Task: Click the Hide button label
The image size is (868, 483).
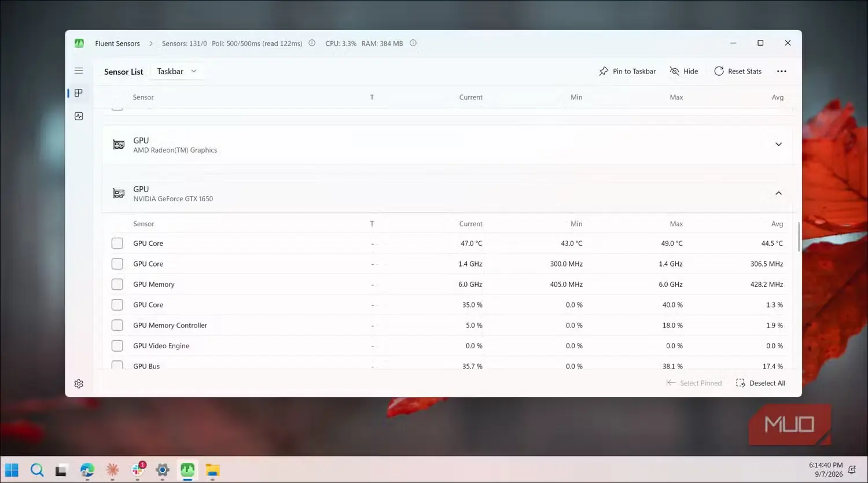Action: pos(691,71)
